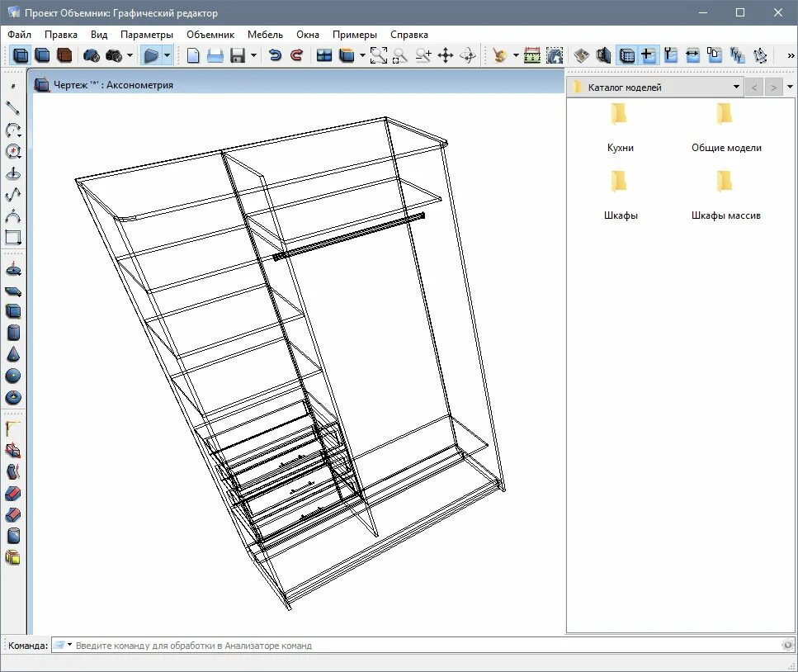Open the Общие модели folder

[x=726, y=127]
